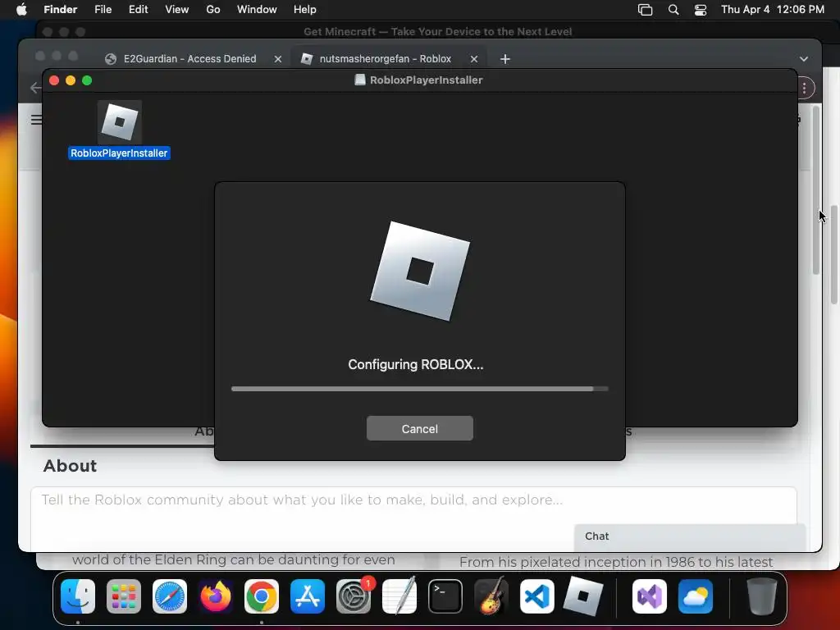Click the Roblox icon in dock
The image size is (840, 630).
pos(583,596)
